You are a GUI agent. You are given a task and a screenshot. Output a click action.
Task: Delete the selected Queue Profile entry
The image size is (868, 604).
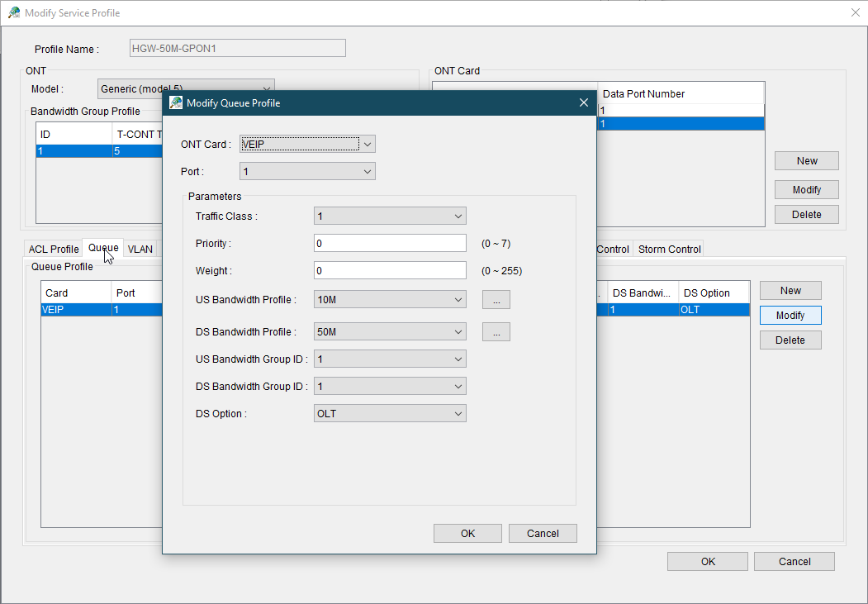pyautogui.click(x=790, y=340)
